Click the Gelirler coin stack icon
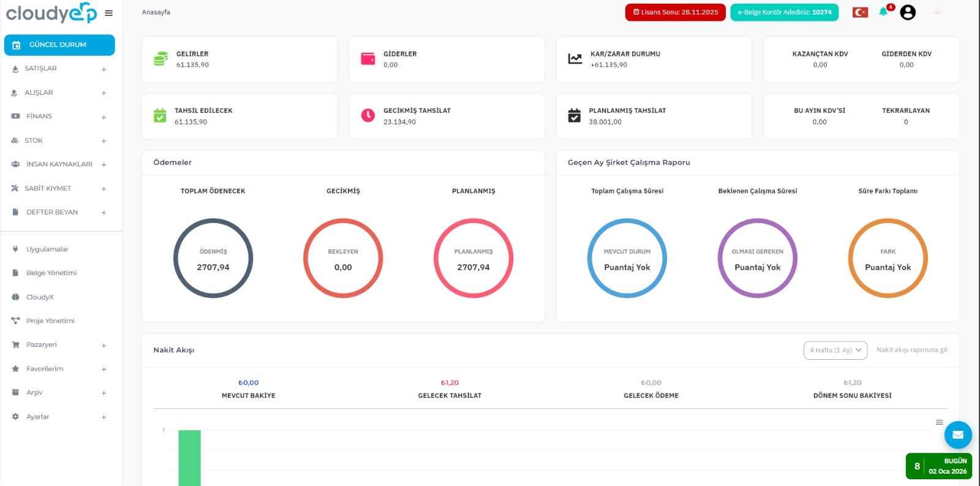Screen dimensions: 980x486 tap(160, 59)
